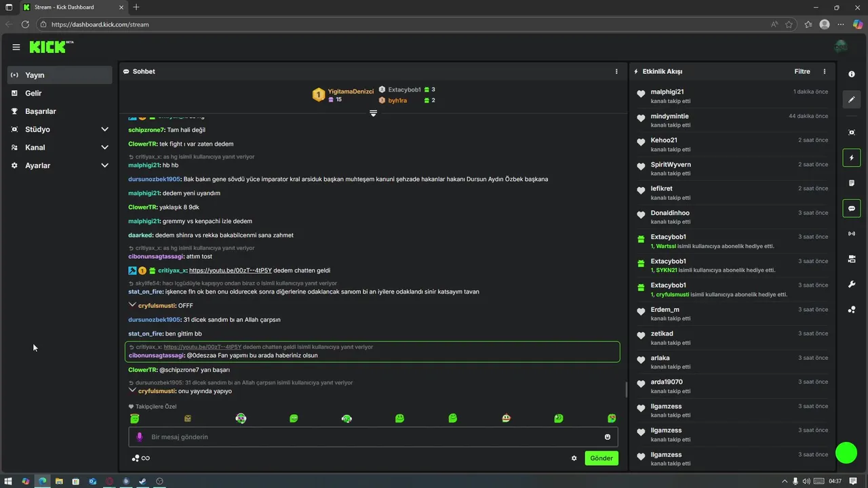Open the Windows Start menu

tap(9, 481)
